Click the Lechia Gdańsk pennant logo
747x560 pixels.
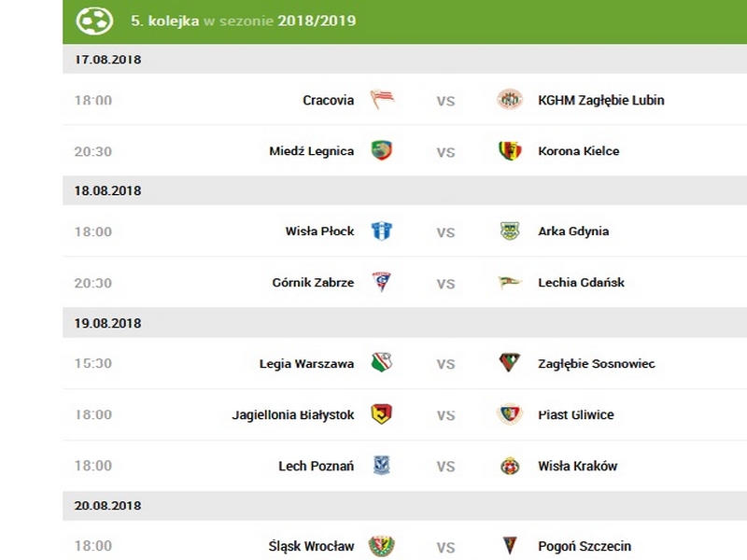point(510,283)
